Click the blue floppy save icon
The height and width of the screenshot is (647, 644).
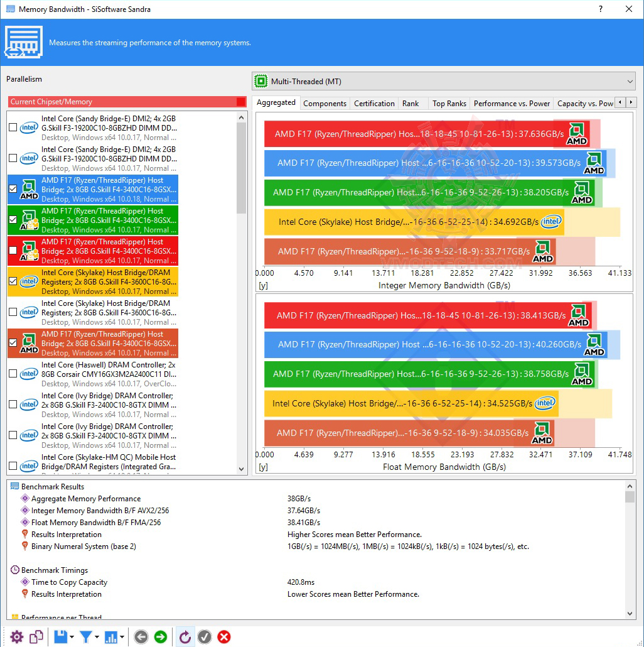61,637
